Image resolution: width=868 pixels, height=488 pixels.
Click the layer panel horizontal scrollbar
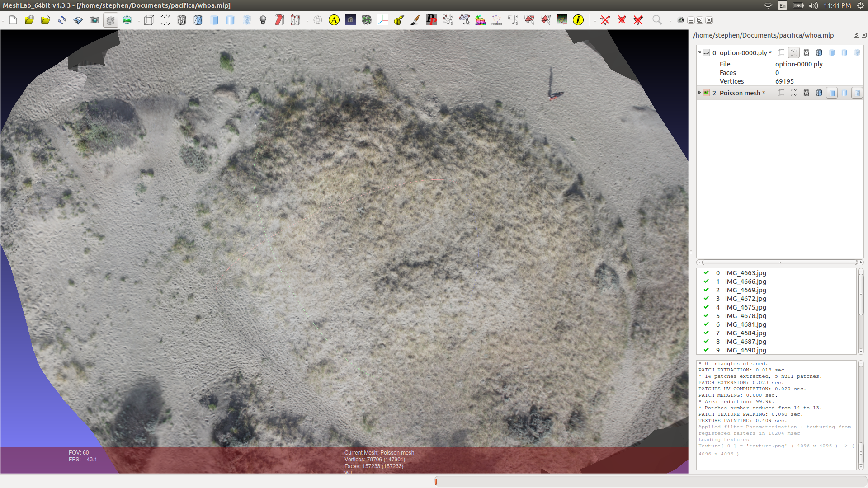click(779, 262)
